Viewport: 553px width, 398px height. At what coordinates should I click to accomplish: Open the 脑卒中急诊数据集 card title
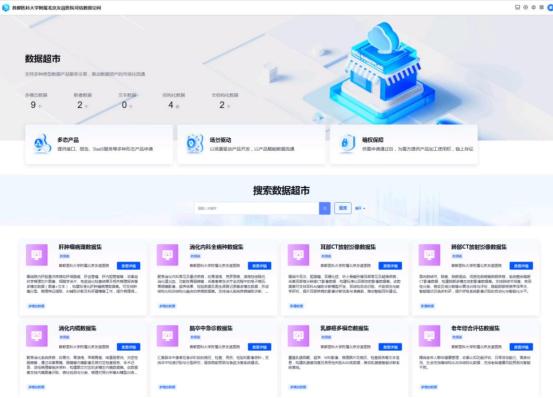coord(211,328)
